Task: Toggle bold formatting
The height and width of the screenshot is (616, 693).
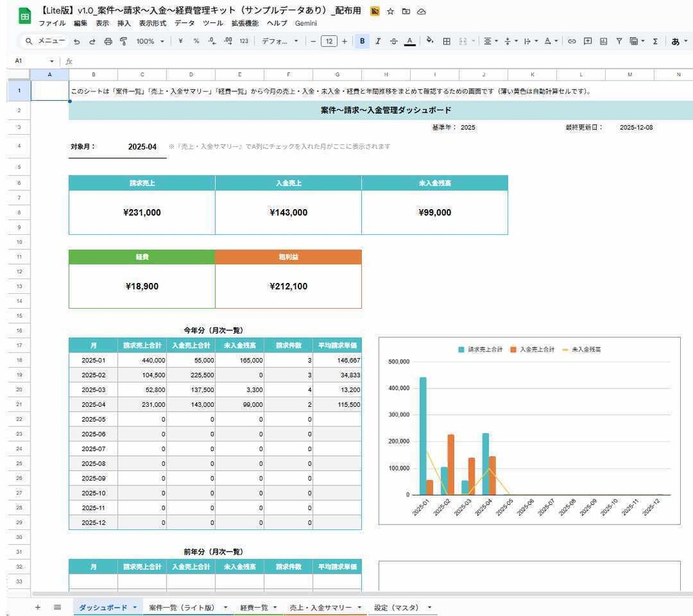Action: (x=362, y=42)
